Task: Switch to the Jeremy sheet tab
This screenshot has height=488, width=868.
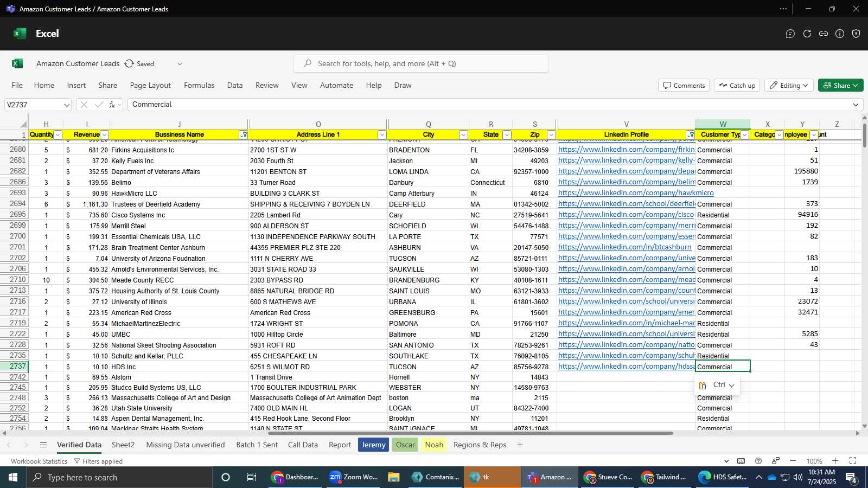Action: point(373,445)
